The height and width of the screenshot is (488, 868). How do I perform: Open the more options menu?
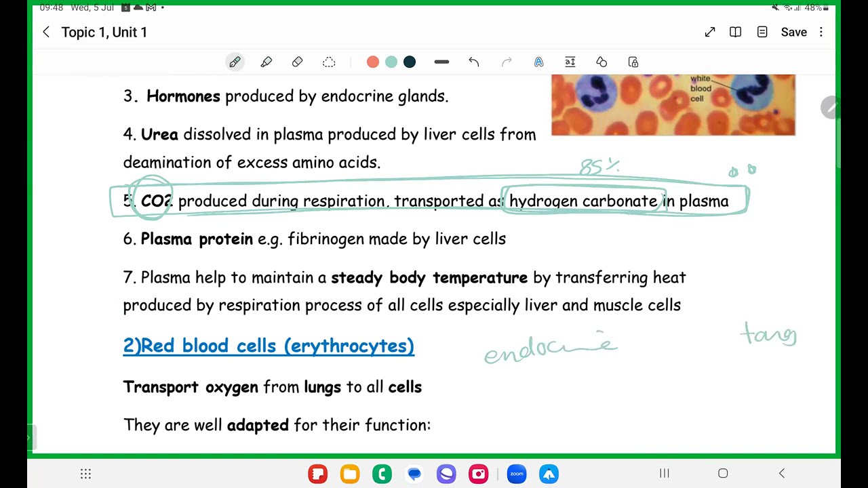coord(821,32)
